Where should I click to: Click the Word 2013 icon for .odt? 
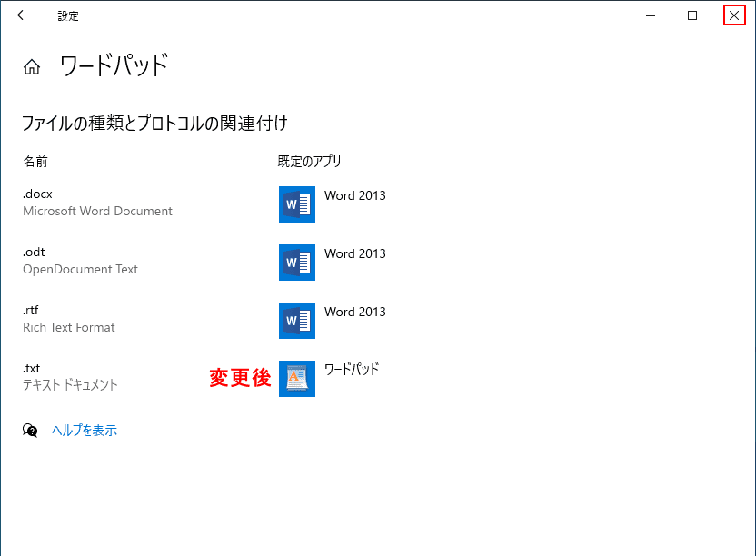[x=297, y=263]
